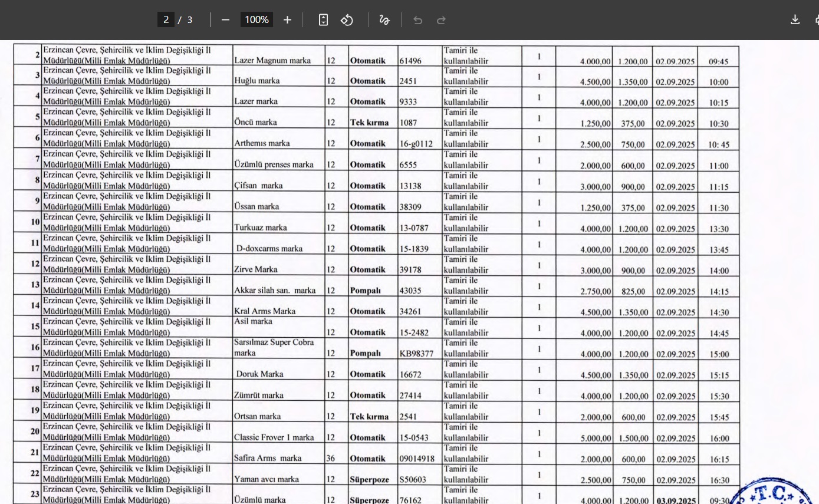Select the 'Turkuaz marka' cell
The image size is (819, 504).
[x=261, y=228]
